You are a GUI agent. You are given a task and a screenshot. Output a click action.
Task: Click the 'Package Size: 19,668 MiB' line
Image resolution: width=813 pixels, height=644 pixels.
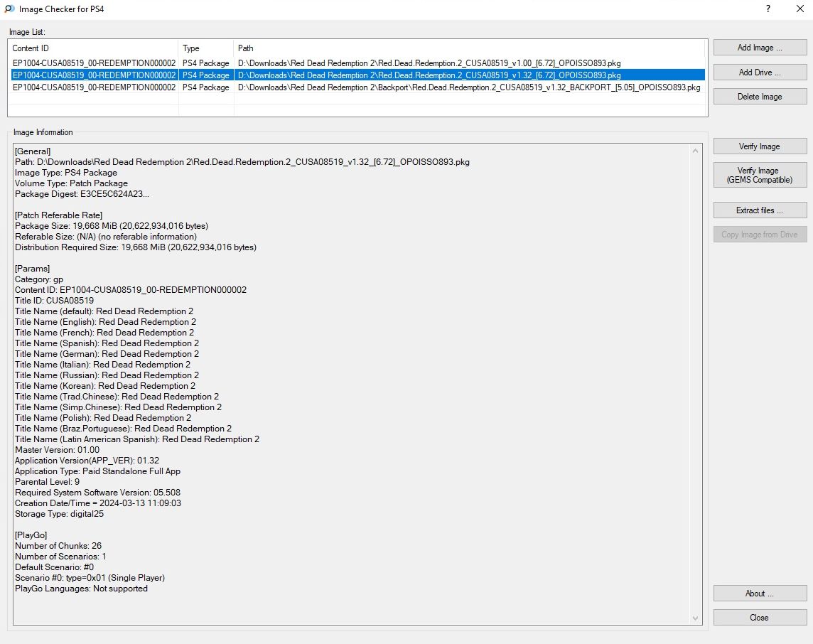[112, 226]
